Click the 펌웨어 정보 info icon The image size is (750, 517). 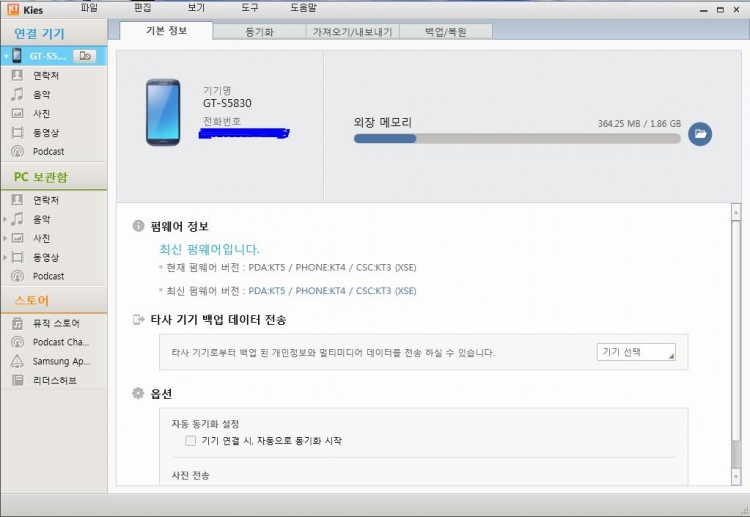pos(138,226)
